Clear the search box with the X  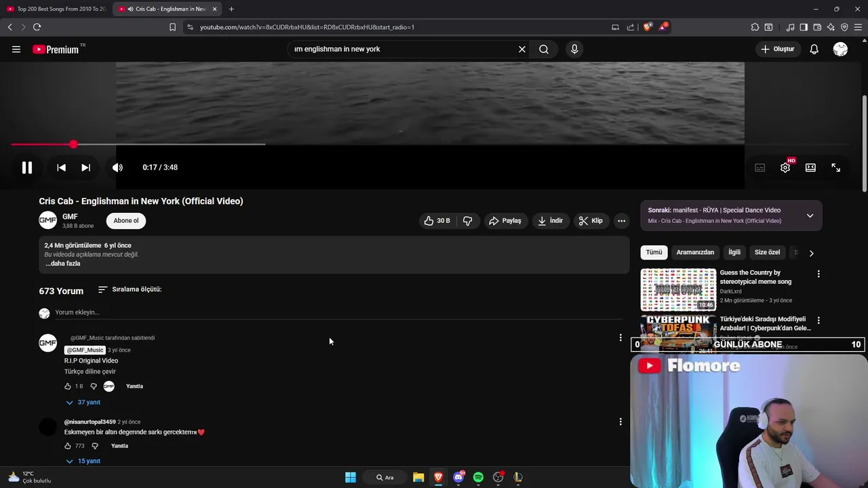[x=522, y=49]
